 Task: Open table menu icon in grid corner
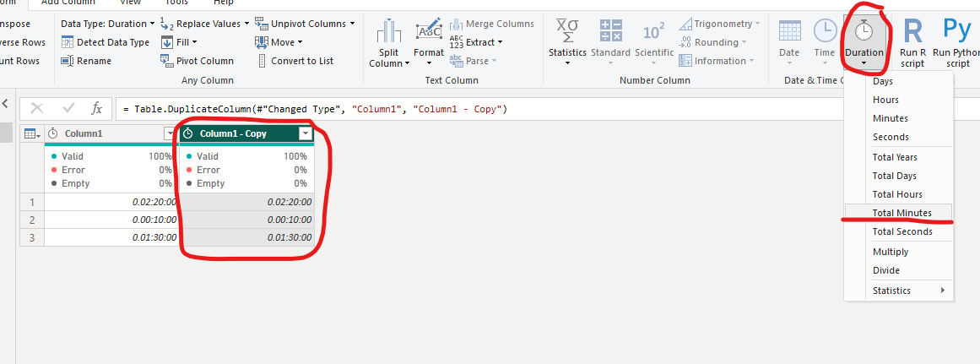32,133
